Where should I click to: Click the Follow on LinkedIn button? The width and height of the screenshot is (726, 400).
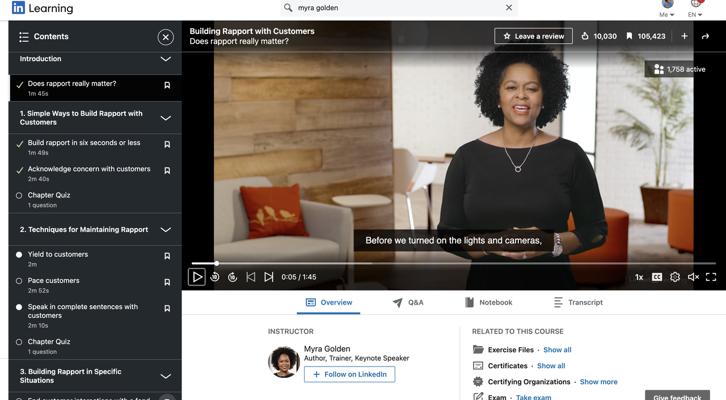(349, 374)
